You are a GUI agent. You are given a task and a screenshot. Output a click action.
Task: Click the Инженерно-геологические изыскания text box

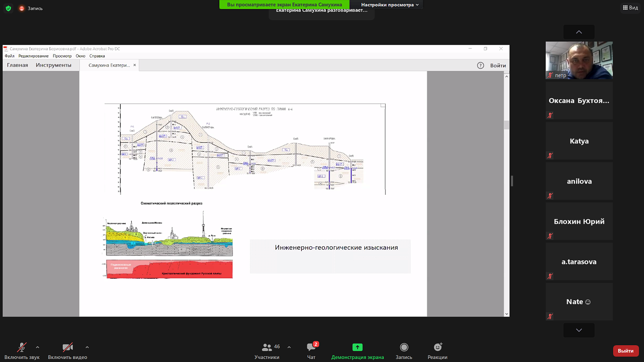tap(330, 256)
